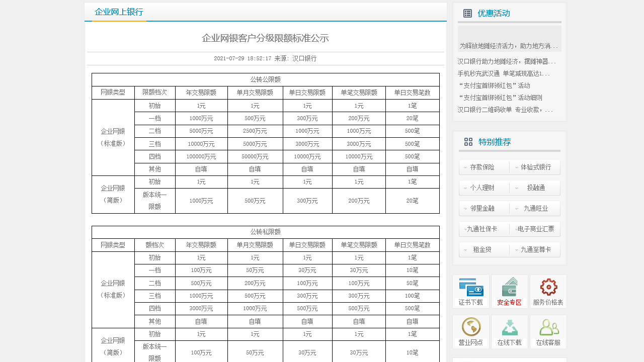Viewport: 644px width, 362px height.
Task: Open the featured item 为释放地摊经济活力
Action: tap(509, 45)
